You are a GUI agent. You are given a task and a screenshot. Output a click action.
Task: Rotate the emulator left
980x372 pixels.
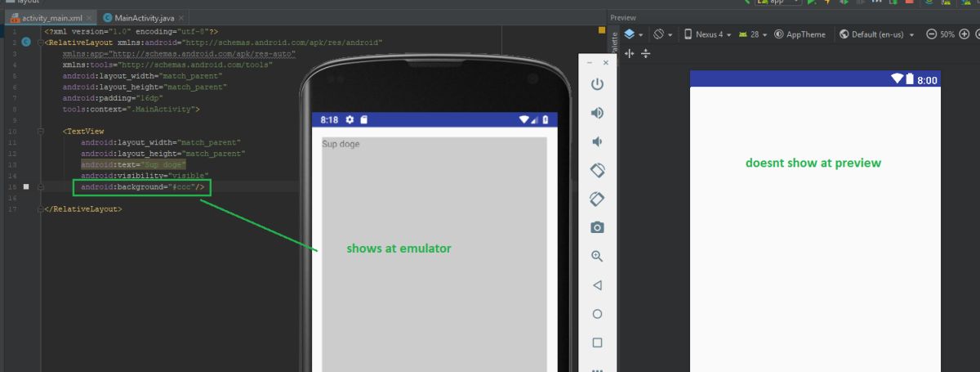(x=597, y=170)
